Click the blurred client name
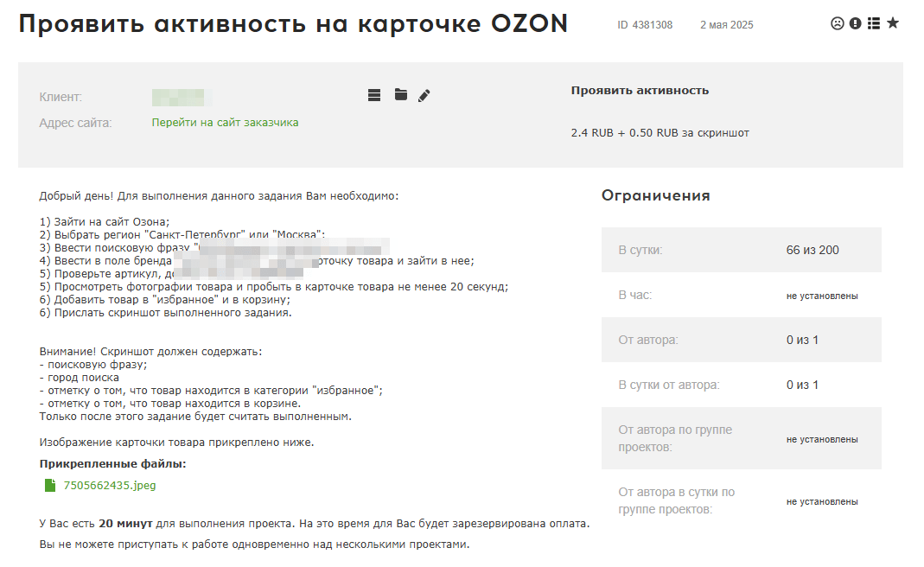This screenshot has width=924, height=567. [181, 98]
